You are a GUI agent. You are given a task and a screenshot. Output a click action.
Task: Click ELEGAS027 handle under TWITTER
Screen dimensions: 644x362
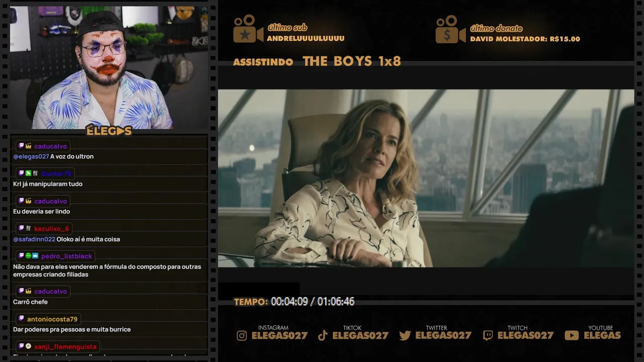(443, 335)
